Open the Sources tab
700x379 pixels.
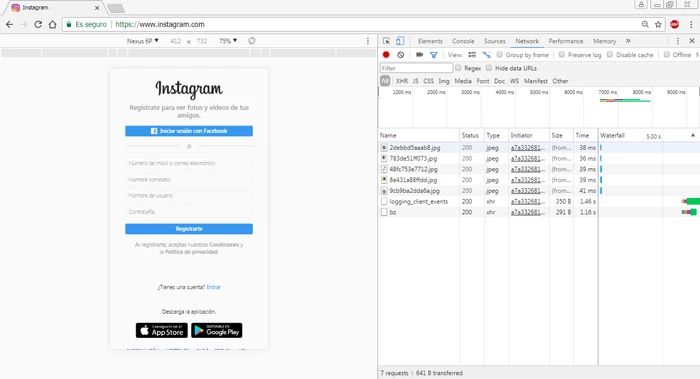[495, 41]
